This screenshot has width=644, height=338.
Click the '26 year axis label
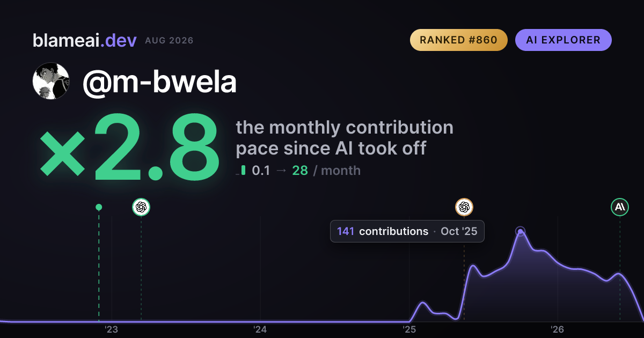(x=558, y=329)
